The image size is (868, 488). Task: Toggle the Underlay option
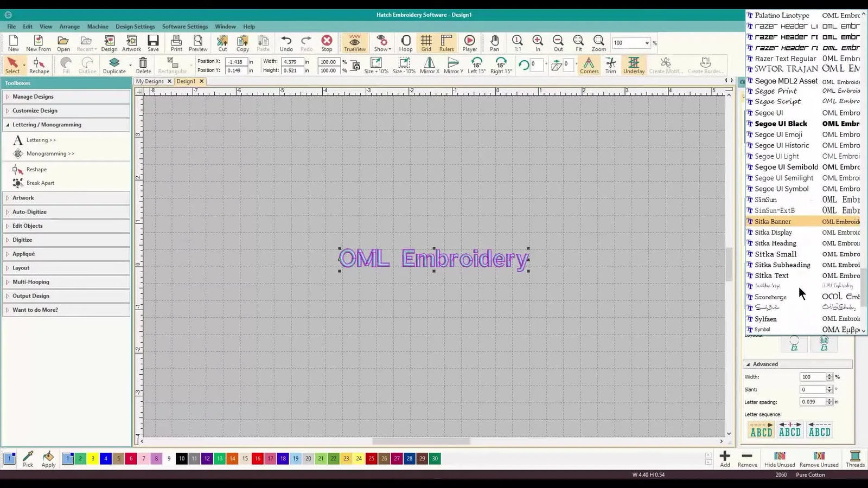tap(634, 66)
